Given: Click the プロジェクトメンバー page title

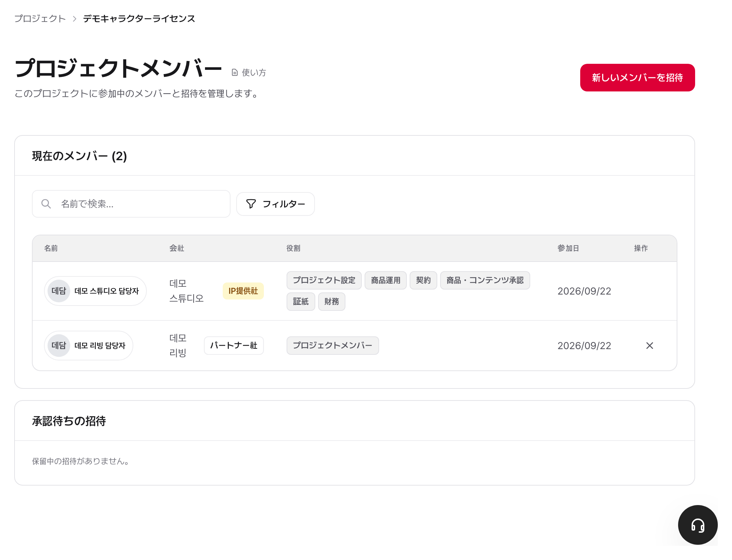Looking at the screenshot, I should 118,68.
